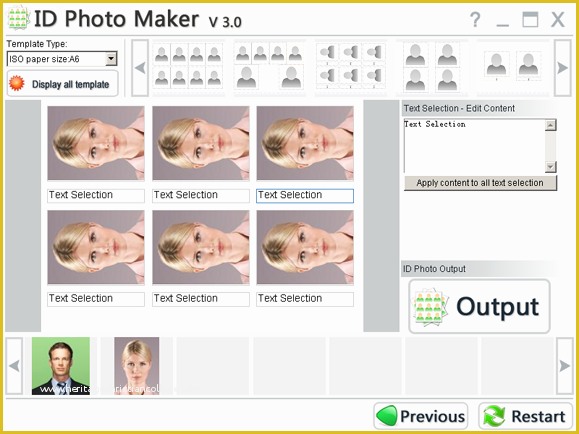The height and width of the screenshot is (434, 579).
Task: Select the two photos template
Action: [513, 67]
